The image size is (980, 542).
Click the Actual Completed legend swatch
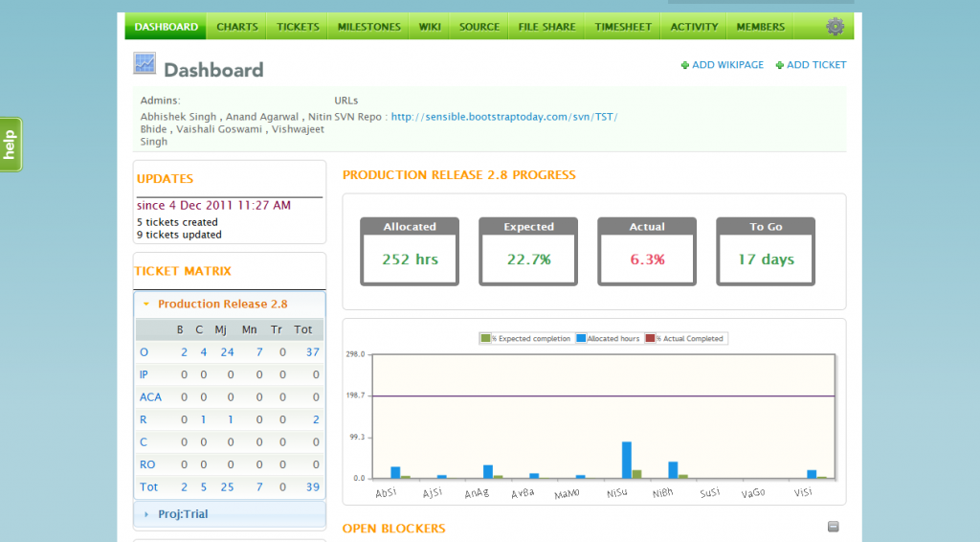(650, 338)
